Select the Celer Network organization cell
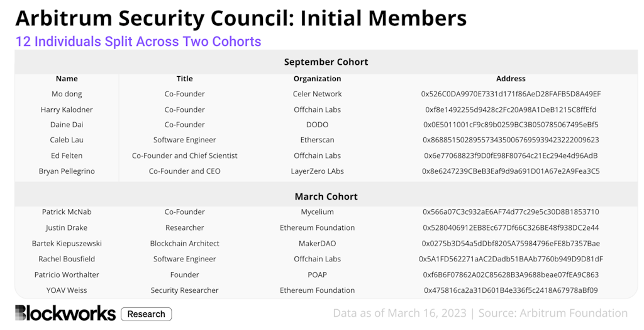Image resolution: width=644 pixels, height=330 pixels. pyautogui.click(x=317, y=94)
